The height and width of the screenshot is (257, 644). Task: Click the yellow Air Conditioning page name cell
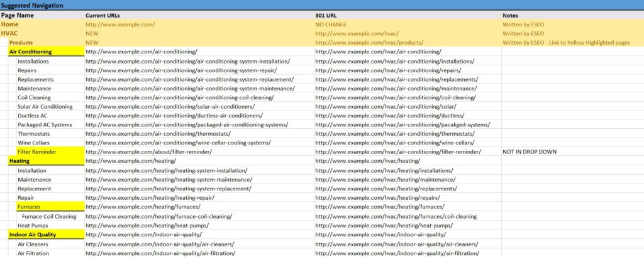point(30,52)
